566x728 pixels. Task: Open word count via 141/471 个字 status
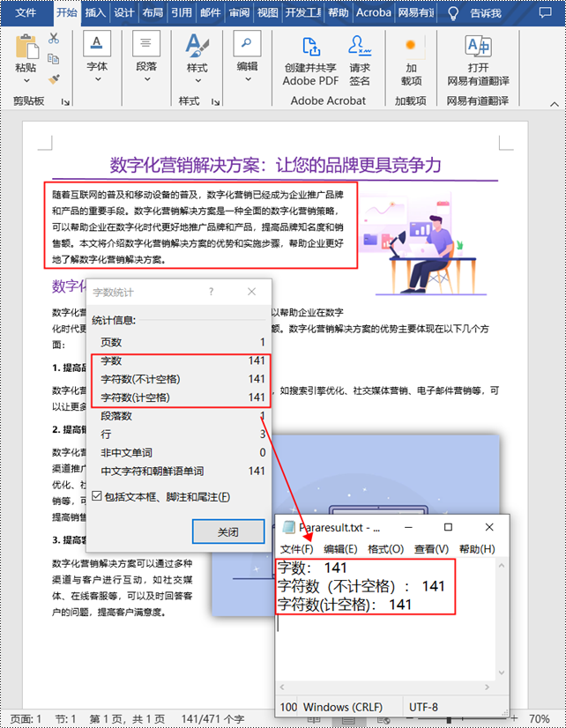coord(212,719)
